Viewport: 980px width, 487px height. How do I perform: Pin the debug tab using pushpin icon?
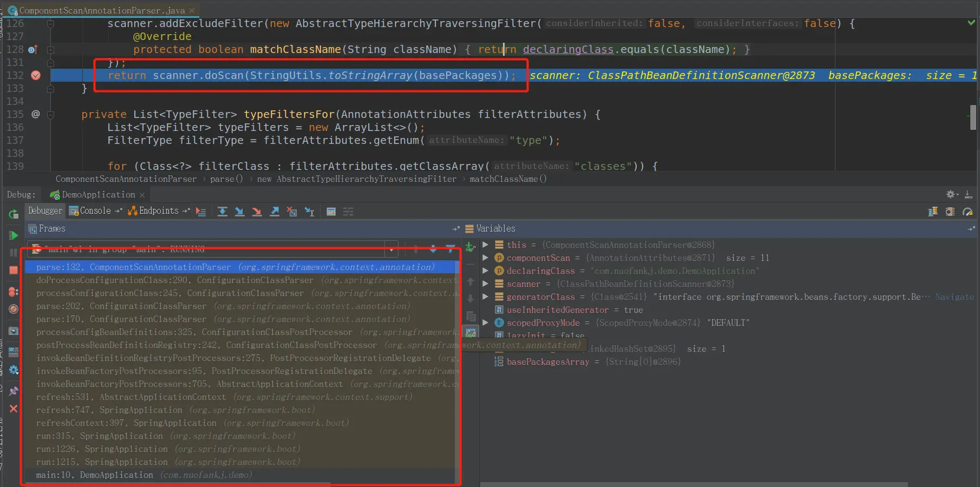click(x=14, y=391)
